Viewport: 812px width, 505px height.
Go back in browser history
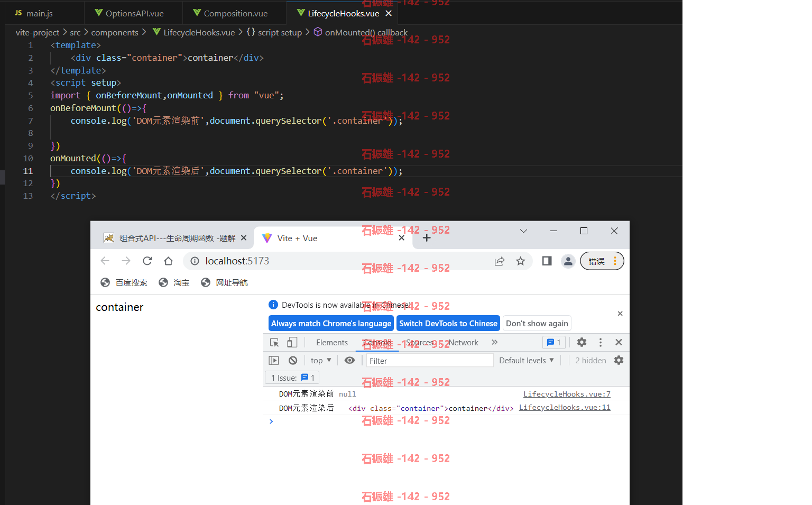(x=105, y=261)
